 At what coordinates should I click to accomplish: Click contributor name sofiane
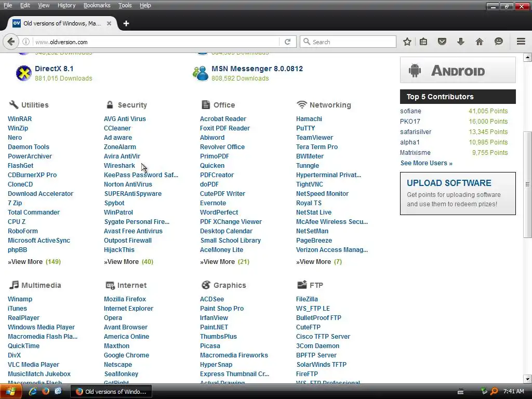[x=410, y=111]
